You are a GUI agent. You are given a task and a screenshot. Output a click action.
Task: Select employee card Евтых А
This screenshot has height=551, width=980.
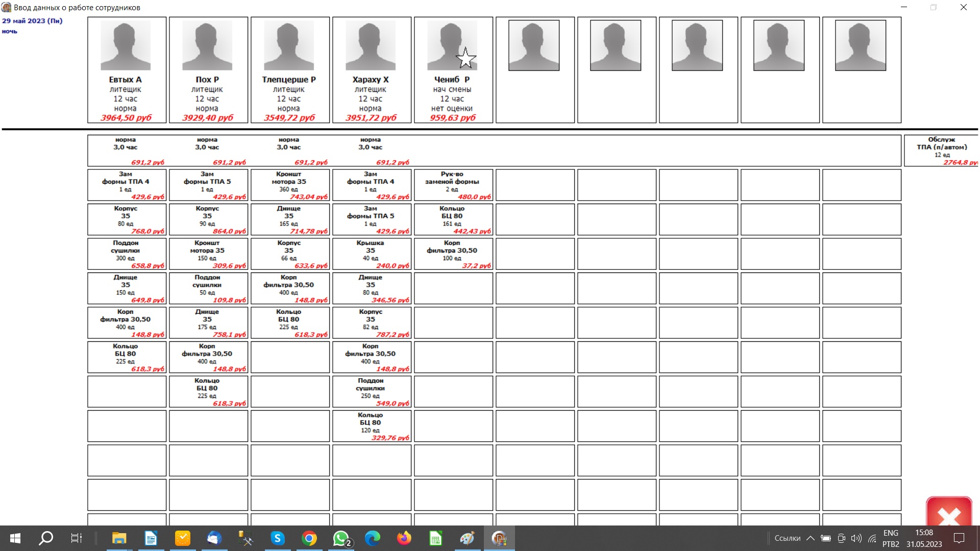(127, 70)
